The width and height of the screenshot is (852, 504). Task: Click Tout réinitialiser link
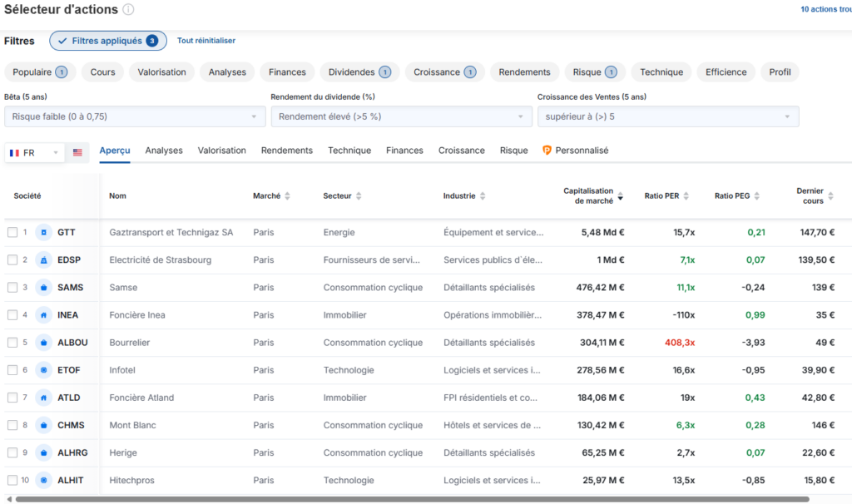click(x=206, y=41)
